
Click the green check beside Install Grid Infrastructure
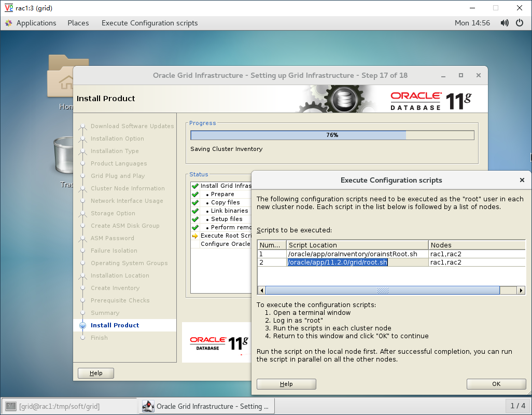[195, 186]
